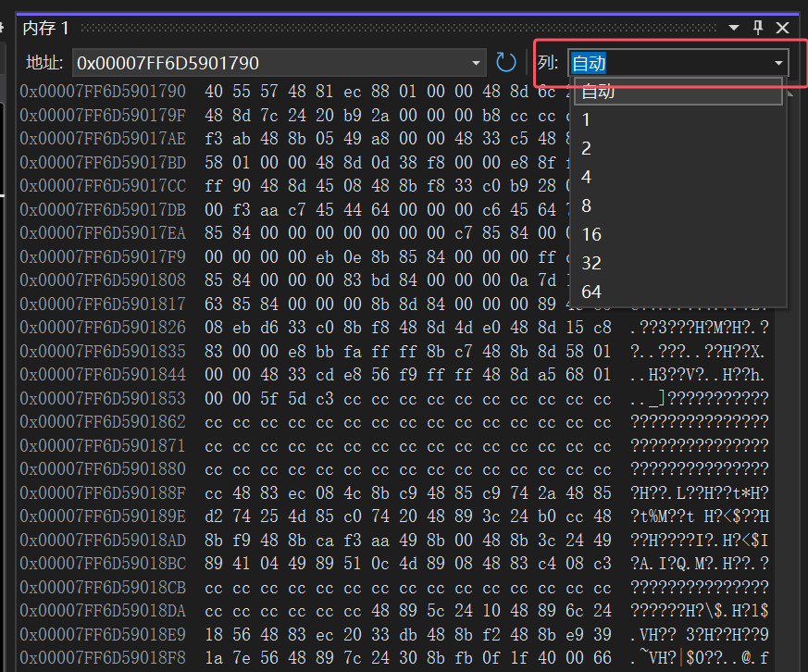Click address row 0x00007FF6D590188F
The image size is (808, 672).
click(103, 492)
